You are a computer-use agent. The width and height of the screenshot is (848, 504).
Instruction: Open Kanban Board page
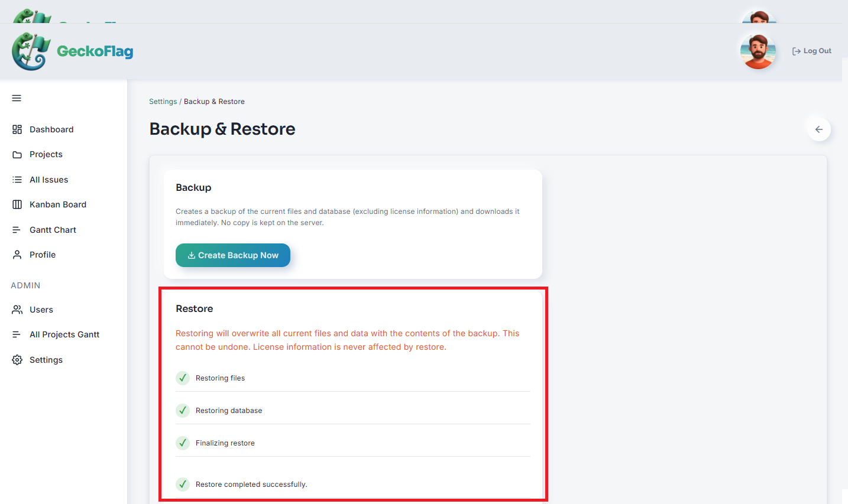(x=58, y=204)
